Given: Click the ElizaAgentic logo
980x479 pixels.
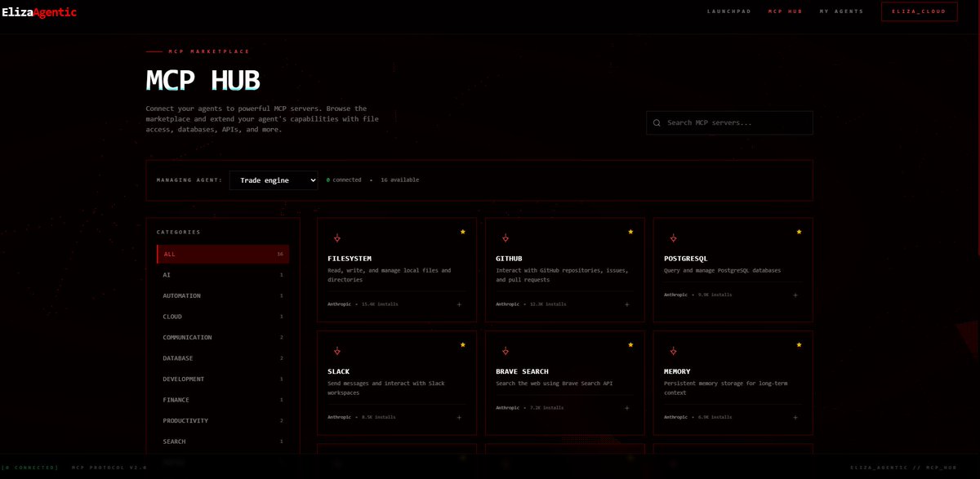Looking at the screenshot, I should coord(39,12).
